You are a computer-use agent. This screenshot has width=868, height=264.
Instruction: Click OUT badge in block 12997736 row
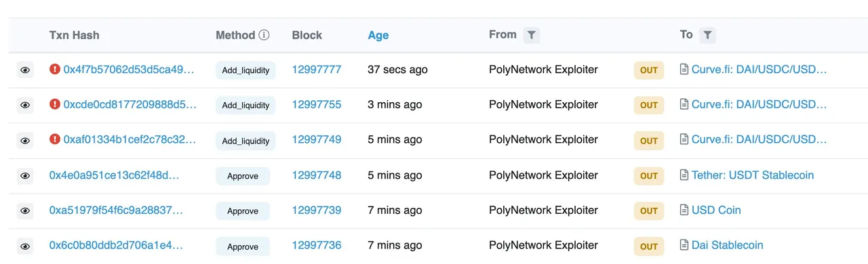[649, 246]
